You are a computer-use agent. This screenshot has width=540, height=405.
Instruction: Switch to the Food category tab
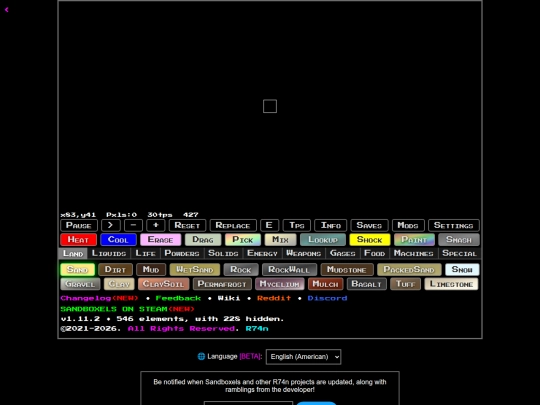[x=375, y=253]
